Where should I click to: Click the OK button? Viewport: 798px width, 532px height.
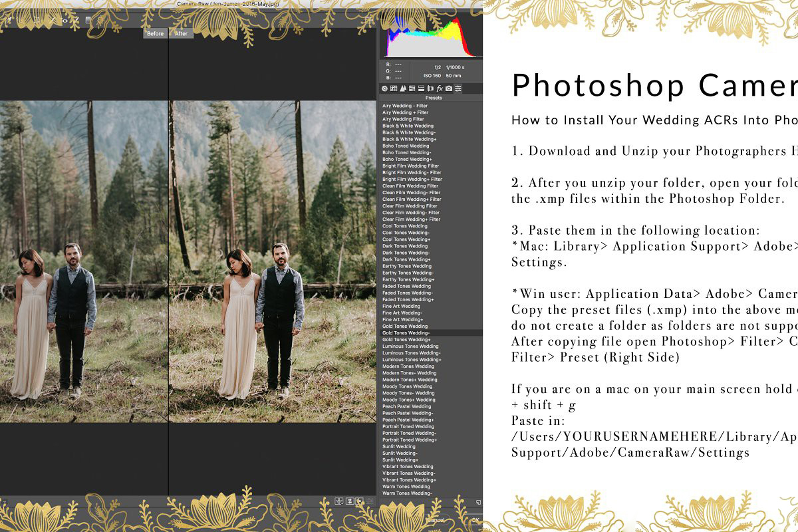[475, 520]
